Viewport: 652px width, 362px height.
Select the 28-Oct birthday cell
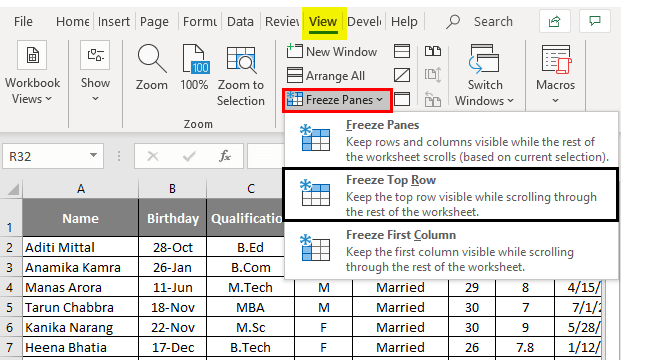(172, 247)
